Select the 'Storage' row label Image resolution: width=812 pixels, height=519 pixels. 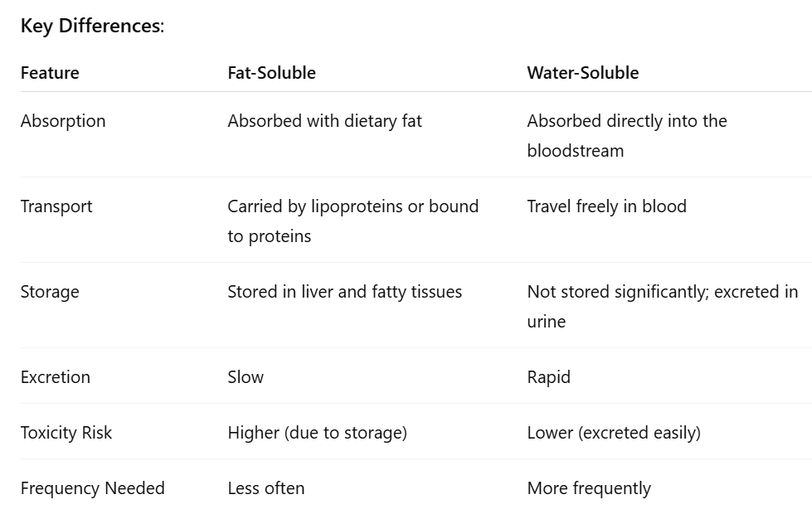pos(50,292)
